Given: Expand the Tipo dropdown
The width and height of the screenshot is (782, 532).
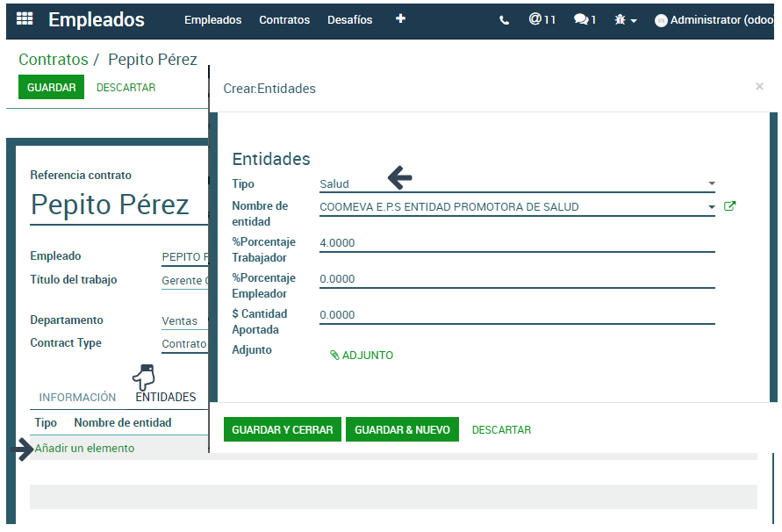Looking at the screenshot, I should [711, 183].
